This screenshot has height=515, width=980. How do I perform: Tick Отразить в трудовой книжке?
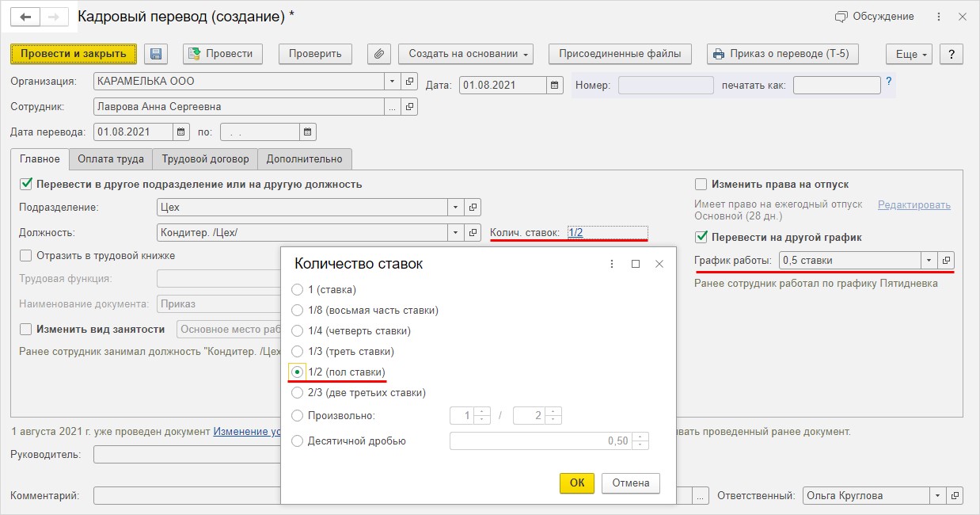(25, 255)
